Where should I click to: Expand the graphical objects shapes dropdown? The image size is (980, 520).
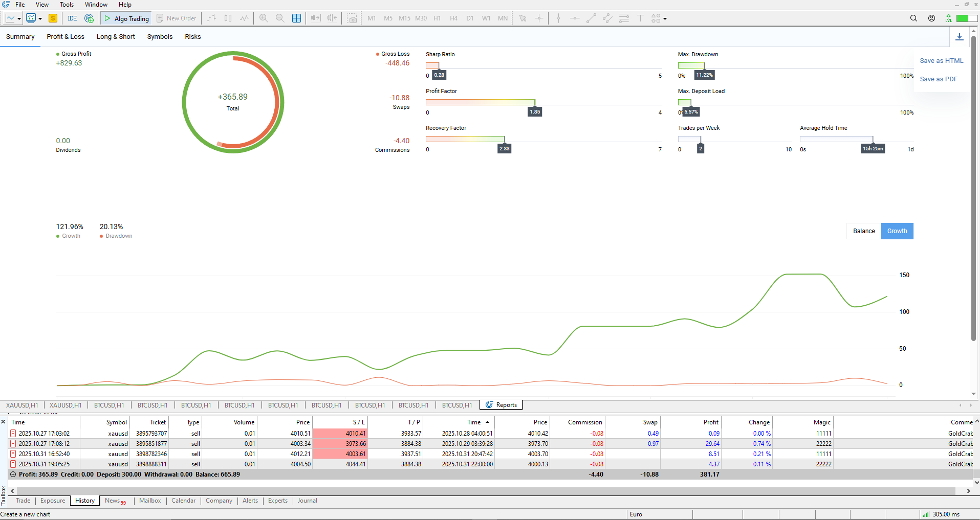pyautogui.click(x=665, y=19)
